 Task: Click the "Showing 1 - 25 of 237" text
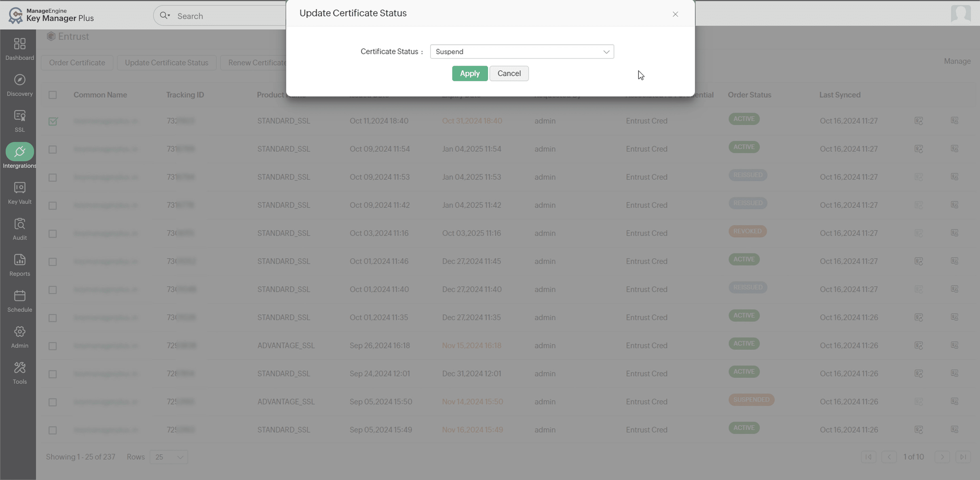[80, 457]
